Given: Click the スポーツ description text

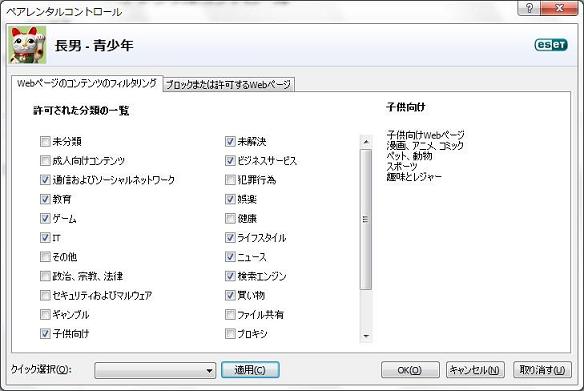Looking at the screenshot, I should tap(402, 166).
